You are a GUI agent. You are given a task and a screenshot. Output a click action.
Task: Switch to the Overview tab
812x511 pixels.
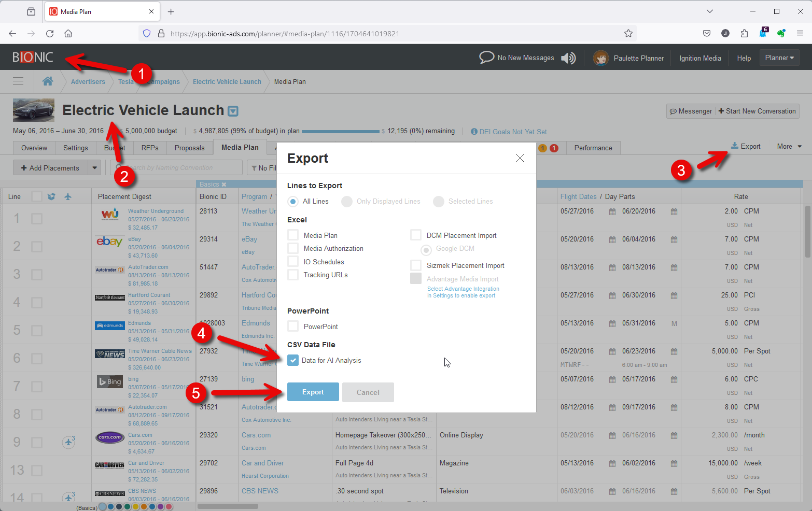(34, 148)
